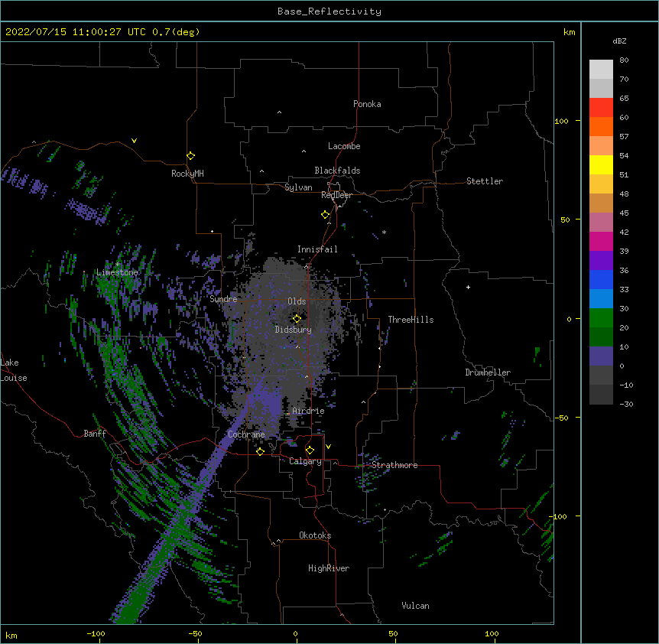Click the Olds town label
The height and width of the screenshot is (644, 659).
tap(297, 301)
